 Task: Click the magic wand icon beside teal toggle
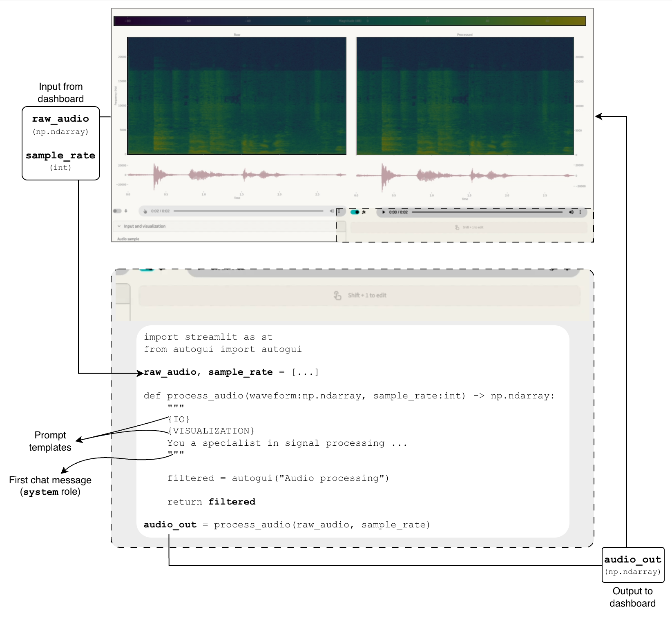364,212
